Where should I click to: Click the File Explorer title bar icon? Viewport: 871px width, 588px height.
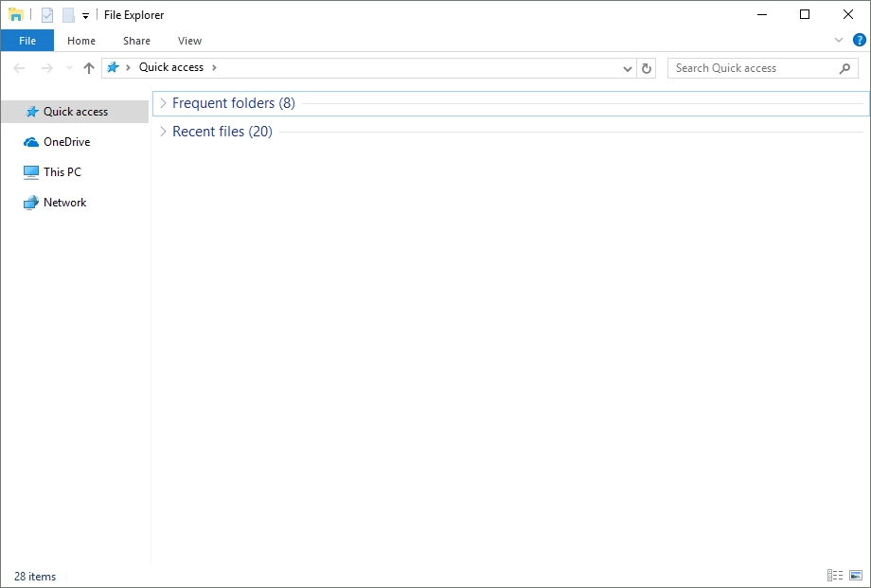click(15, 15)
